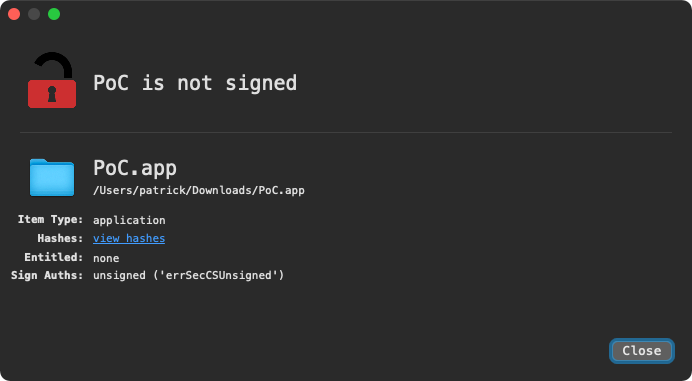Click the horizontal divider line below the header

tap(346, 132)
